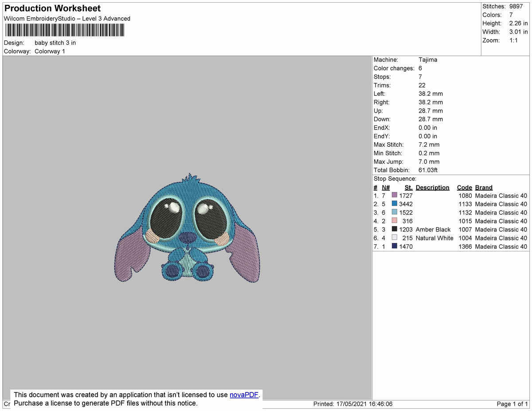Select the purple thread swatch for code 1080

(x=394, y=196)
